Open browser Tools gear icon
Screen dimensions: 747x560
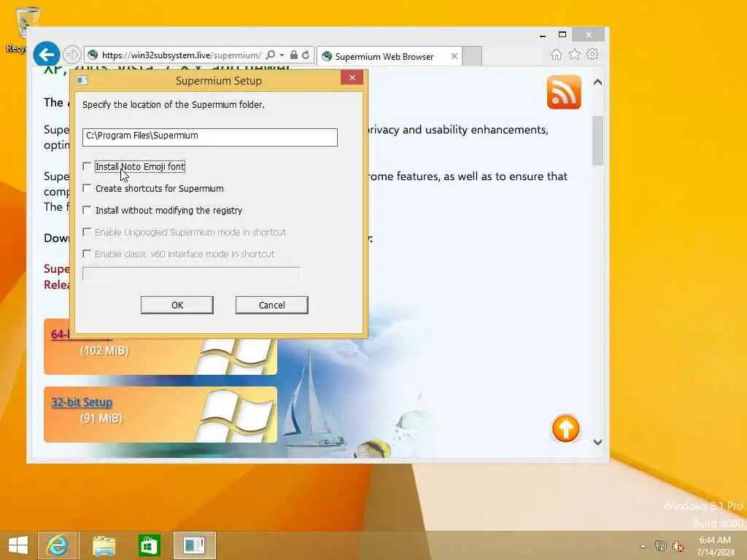tap(592, 54)
